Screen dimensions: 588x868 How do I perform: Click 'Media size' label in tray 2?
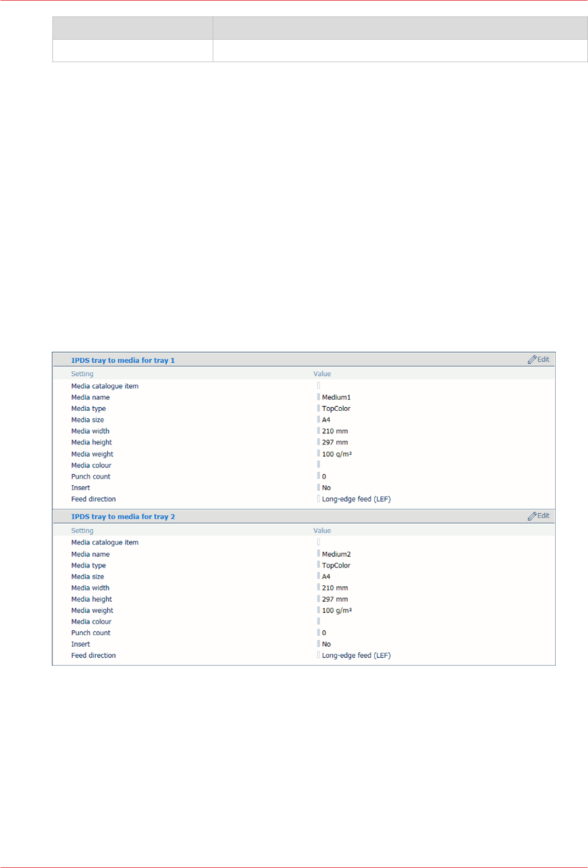(88, 577)
